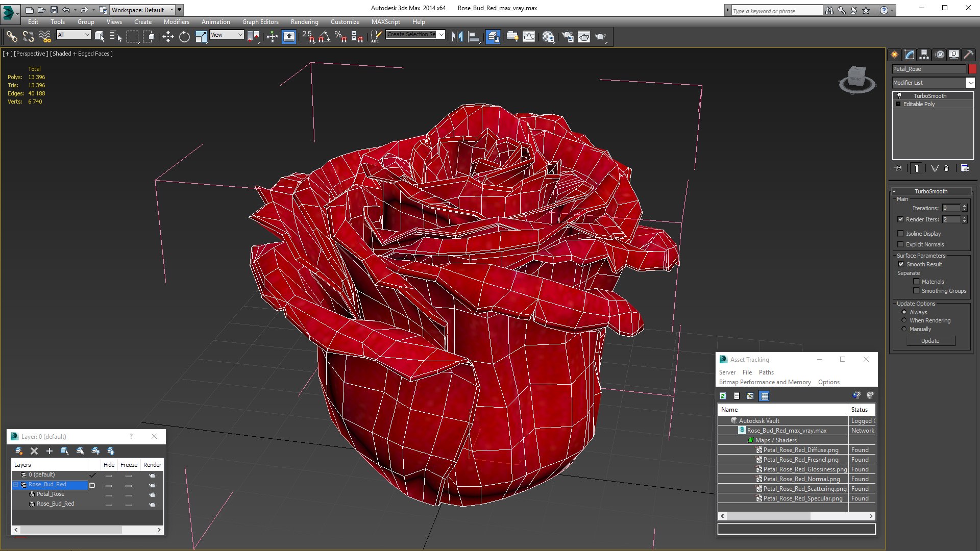
Task: Click Iterations spinner arrows
Action: coord(964,208)
